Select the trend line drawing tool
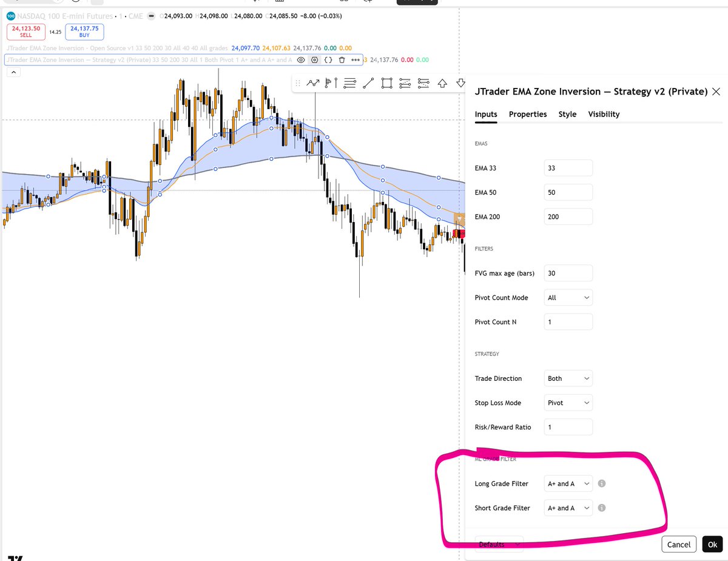This screenshot has height=561, width=728. [368, 83]
